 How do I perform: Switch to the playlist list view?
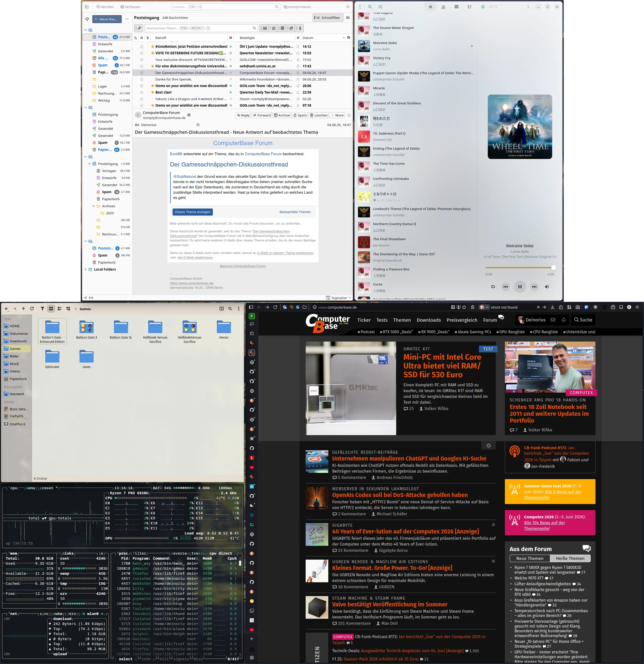[469, 7]
